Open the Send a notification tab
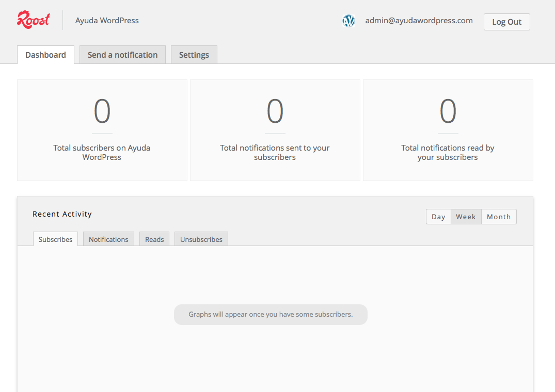 pos(122,55)
